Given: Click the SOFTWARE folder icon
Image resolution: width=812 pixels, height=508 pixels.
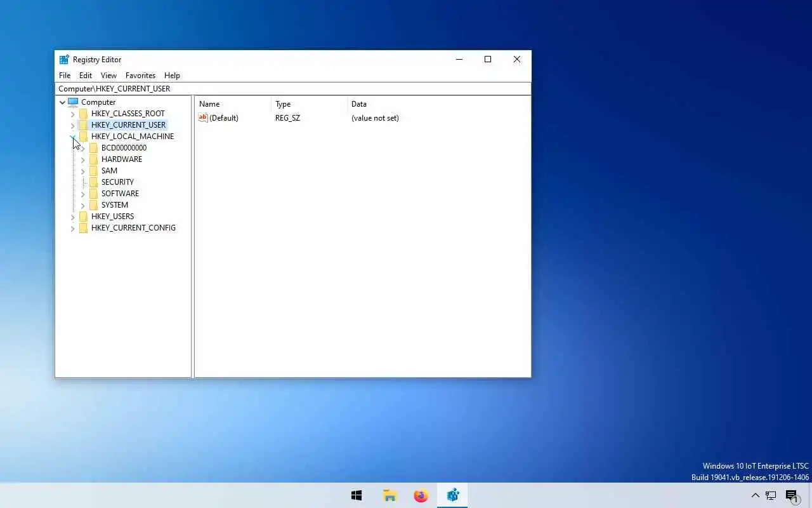Looking at the screenshot, I should point(93,194).
